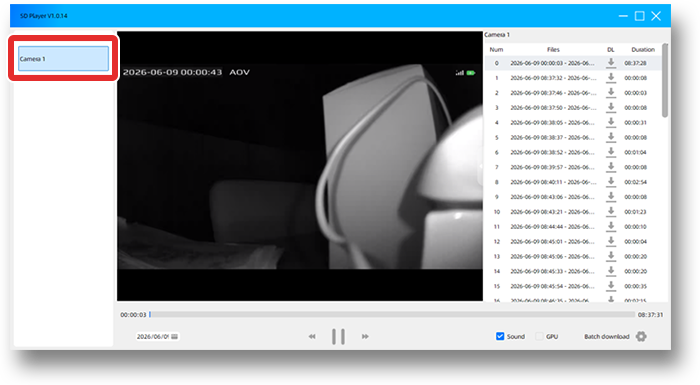Select Camera 1 in the device list
This screenshot has width=700, height=385.
63,59
